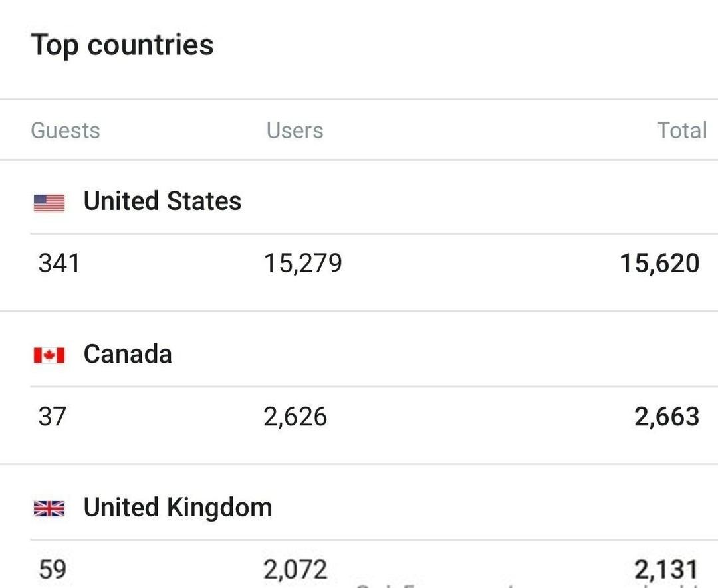Click Canada users count 2,626
Image resolution: width=718 pixels, height=588 pixels.
[295, 417]
